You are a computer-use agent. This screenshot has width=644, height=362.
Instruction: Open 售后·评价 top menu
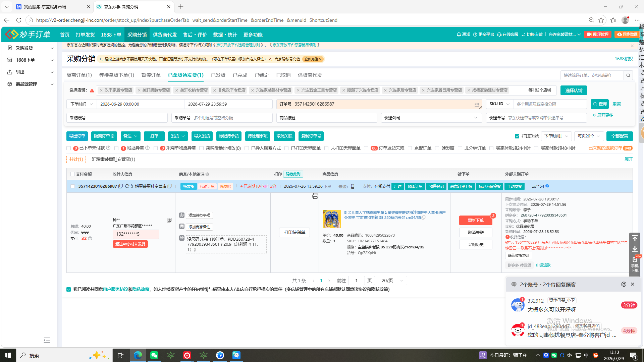(x=195, y=35)
